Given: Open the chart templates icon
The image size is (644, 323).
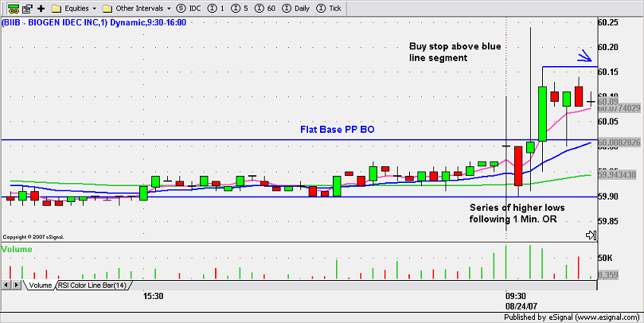Looking at the screenshot, I should [x=28, y=8].
